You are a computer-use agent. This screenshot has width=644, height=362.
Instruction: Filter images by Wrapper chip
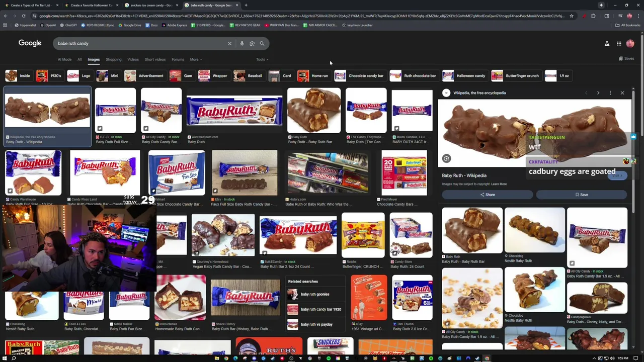point(213,76)
